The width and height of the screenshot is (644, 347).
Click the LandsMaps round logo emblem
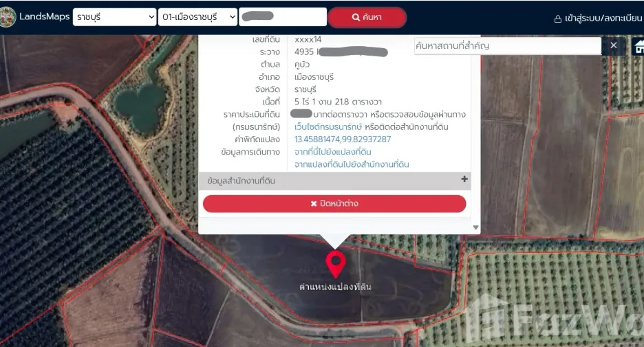click(7, 16)
